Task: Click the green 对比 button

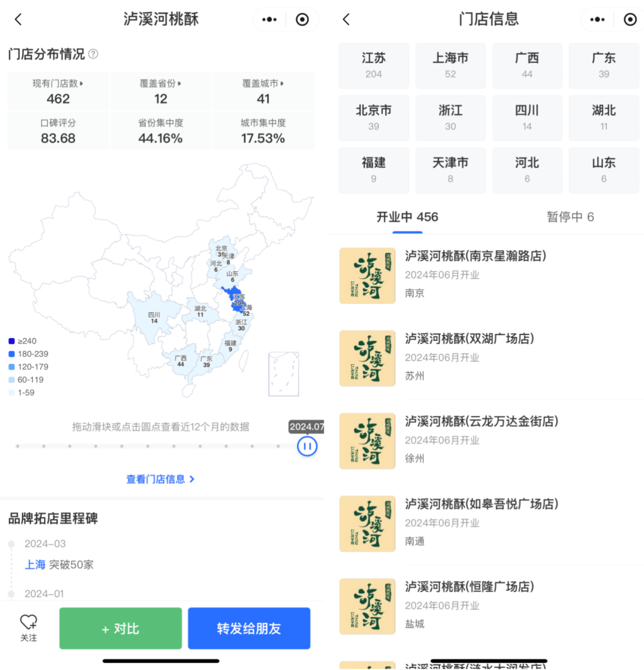Action: 120,628
